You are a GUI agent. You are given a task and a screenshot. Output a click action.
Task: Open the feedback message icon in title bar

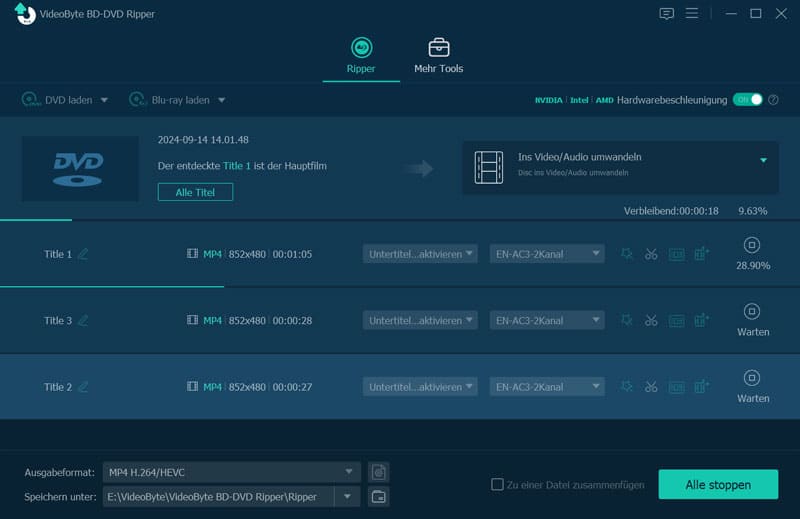667,14
